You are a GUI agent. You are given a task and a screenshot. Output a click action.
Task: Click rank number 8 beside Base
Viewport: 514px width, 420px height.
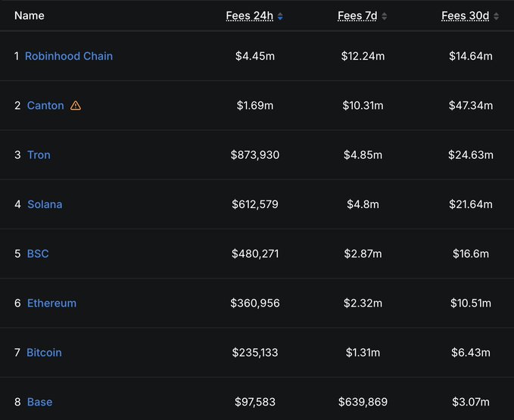tap(17, 402)
